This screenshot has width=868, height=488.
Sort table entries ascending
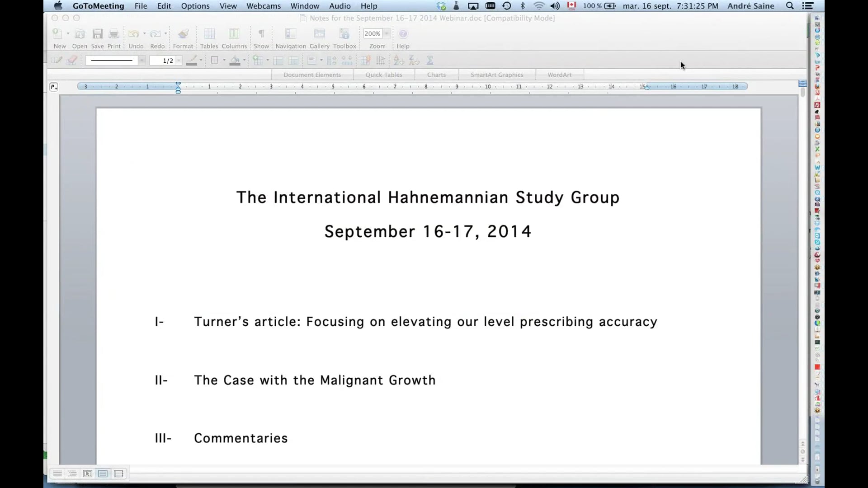397,60
